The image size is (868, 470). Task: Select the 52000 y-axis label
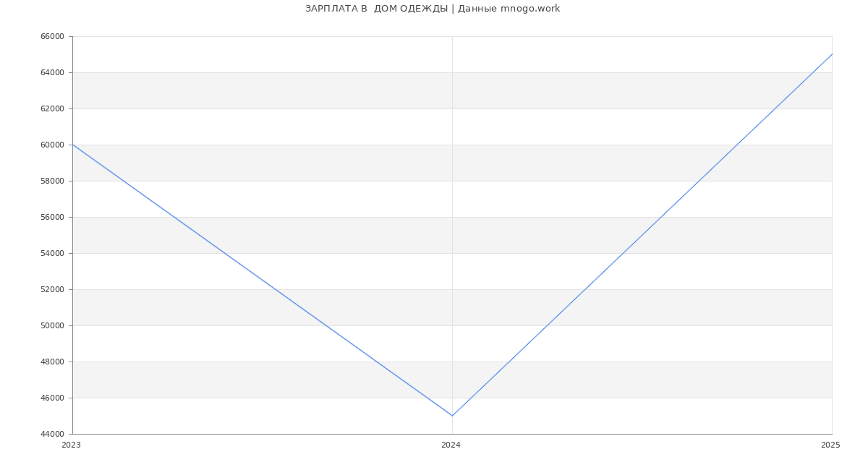(x=52, y=289)
